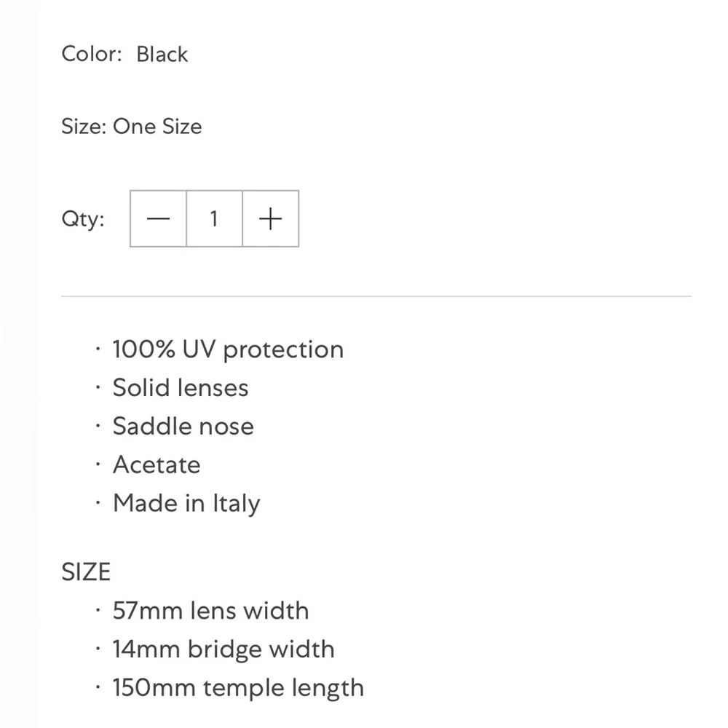Click the 14mm bridge width item
The height and width of the screenshot is (728, 728).
pos(223,649)
